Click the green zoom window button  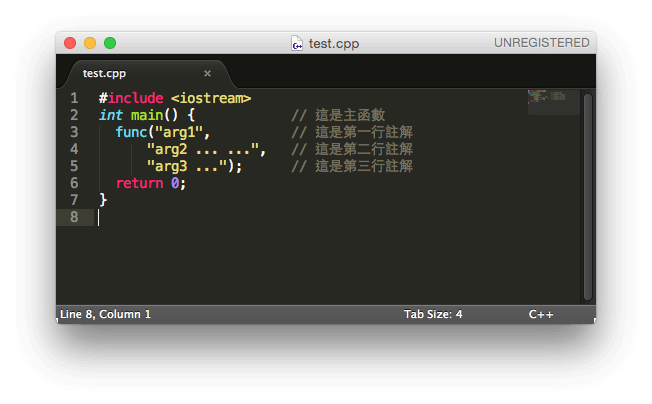tap(110, 43)
